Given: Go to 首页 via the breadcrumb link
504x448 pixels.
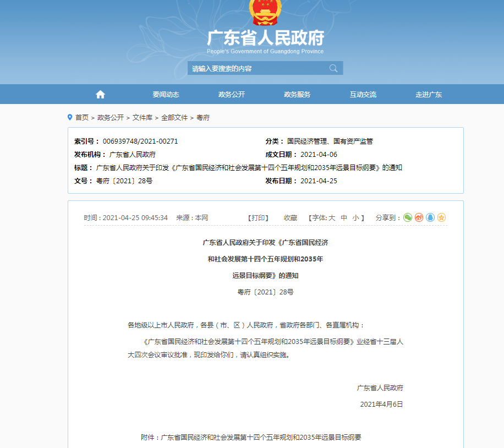Looking at the screenshot, I should pos(81,117).
